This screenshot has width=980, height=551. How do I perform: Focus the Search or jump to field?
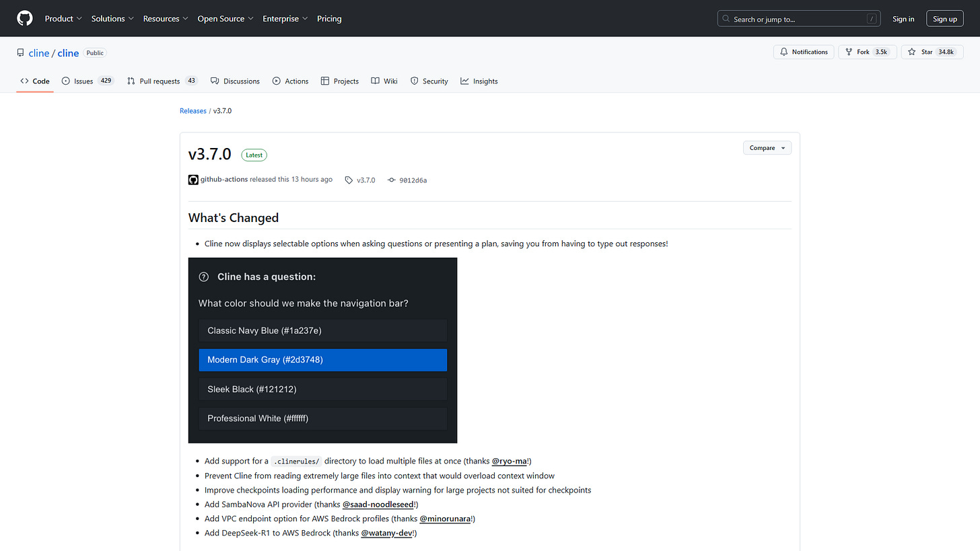coord(799,19)
